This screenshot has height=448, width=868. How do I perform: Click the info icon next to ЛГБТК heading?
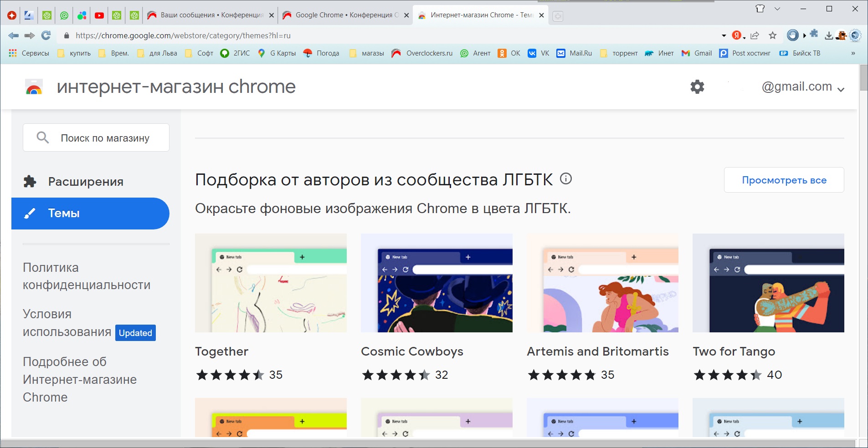[x=566, y=179]
